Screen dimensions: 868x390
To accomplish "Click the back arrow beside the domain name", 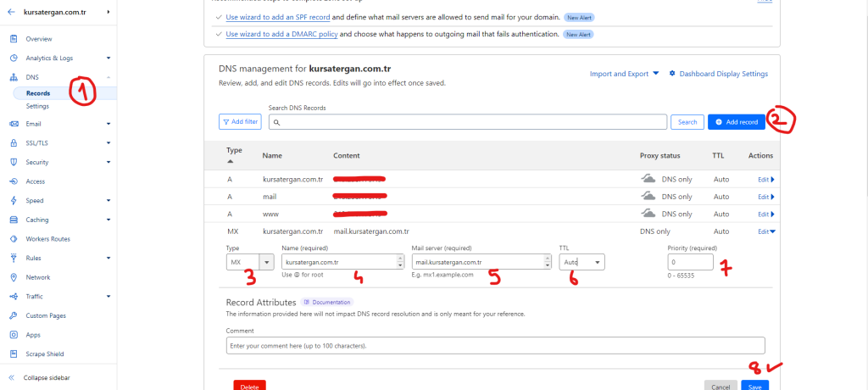I will pyautogui.click(x=12, y=12).
